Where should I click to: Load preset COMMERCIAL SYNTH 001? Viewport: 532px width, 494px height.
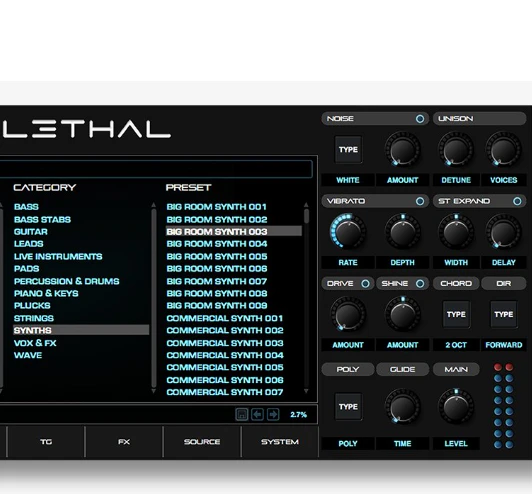pos(224,318)
